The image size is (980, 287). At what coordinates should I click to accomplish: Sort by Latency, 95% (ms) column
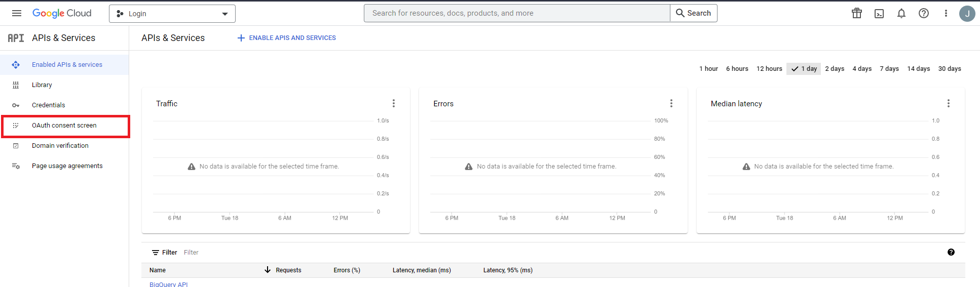click(508, 270)
